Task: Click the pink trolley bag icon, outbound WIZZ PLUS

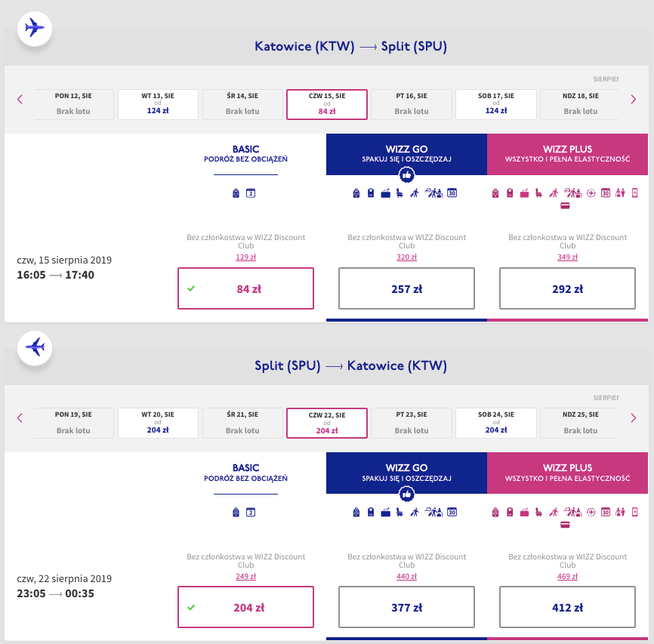Action: [510, 193]
